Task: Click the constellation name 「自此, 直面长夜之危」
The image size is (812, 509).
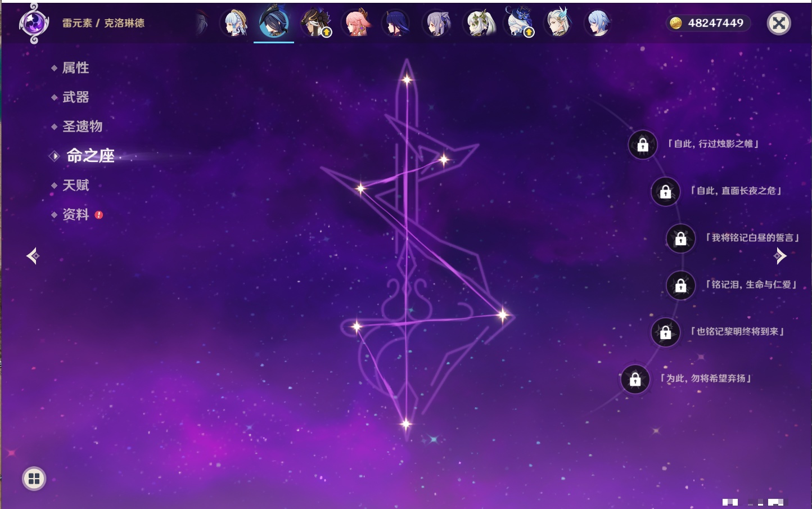Action: click(x=736, y=191)
